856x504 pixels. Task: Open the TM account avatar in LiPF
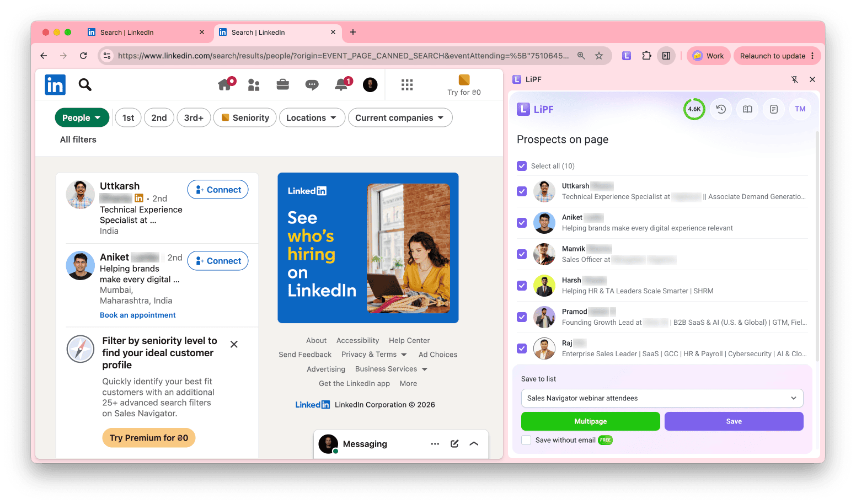tap(800, 109)
